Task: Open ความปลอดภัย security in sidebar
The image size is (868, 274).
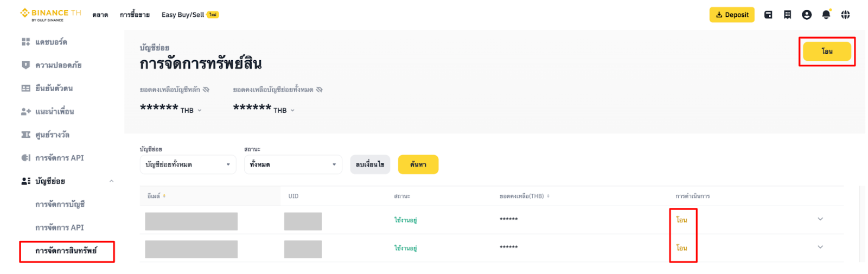Action: click(x=58, y=65)
